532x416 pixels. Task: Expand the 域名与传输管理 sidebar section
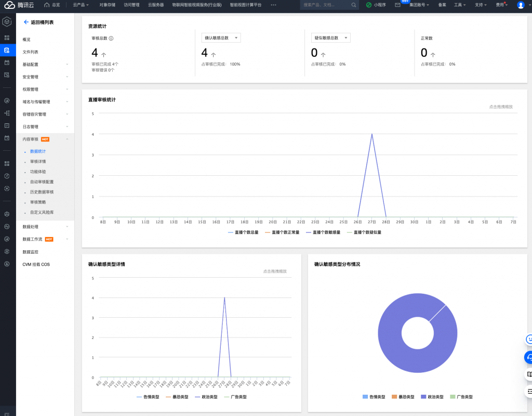click(45, 102)
